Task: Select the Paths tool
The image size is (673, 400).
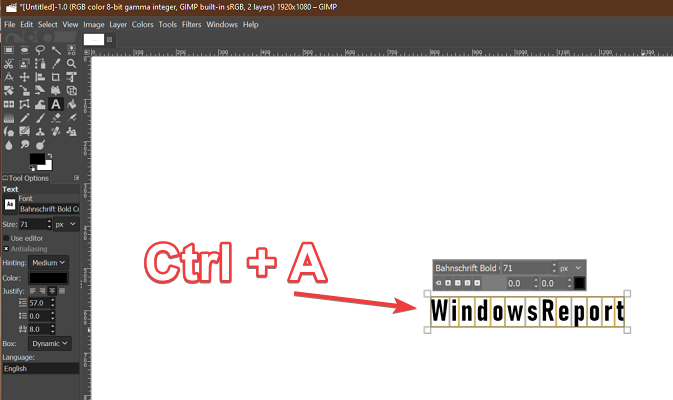Action: point(40,64)
